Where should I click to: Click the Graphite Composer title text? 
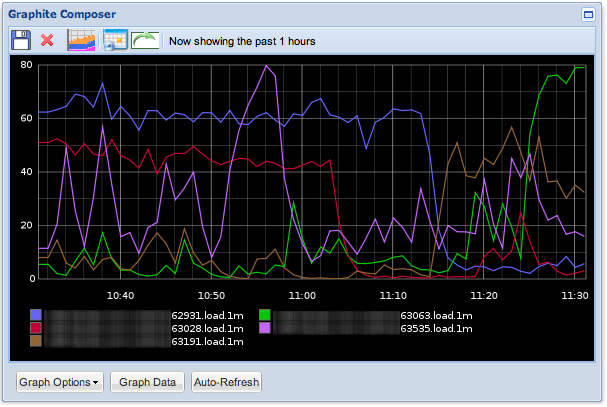[62, 15]
